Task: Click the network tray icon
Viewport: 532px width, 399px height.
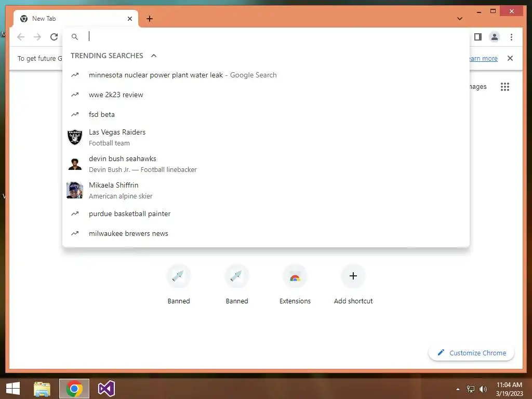Action: click(471, 389)
